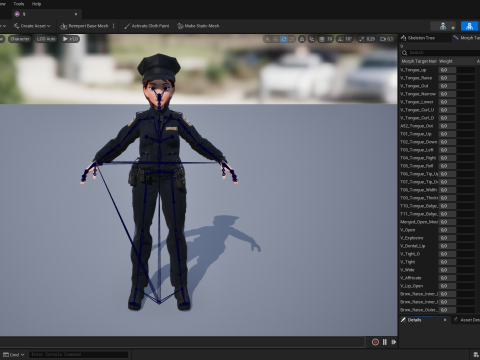480x360 pixels.
Task: Click the Activate Cloth Paint brush icon
Action: click(127, 26)
